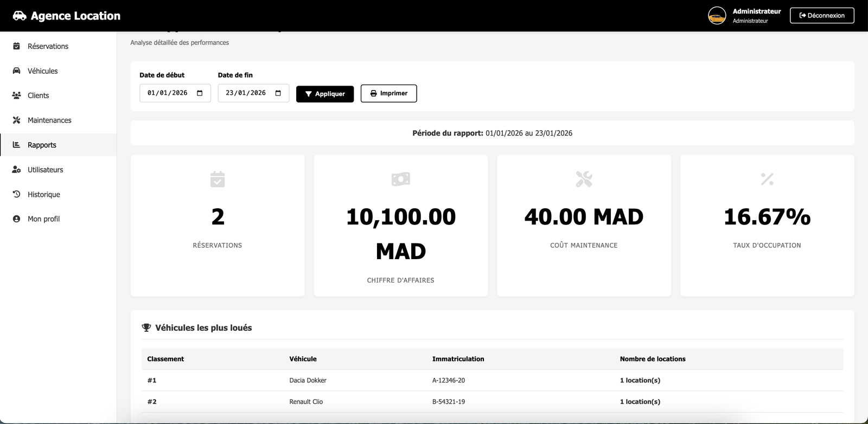Click the Véhicules car icon in sidebar
868x424 pixels.
tap(16, 71)
